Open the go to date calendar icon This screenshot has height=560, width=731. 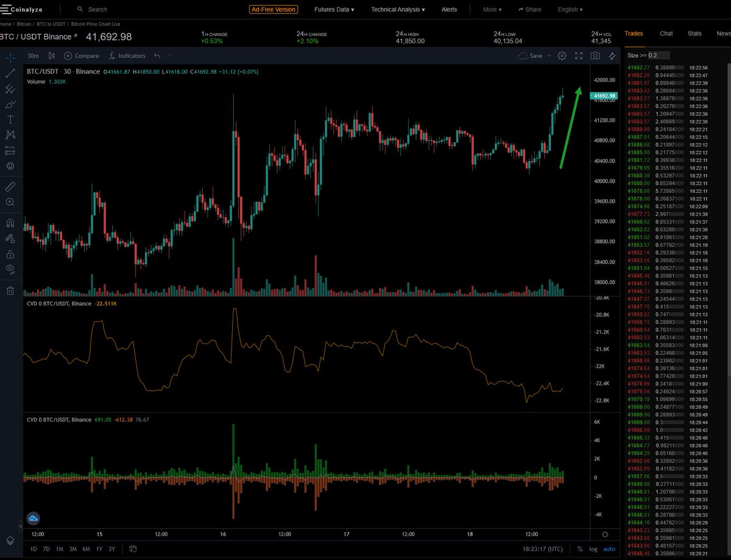(x=133, y=549)
